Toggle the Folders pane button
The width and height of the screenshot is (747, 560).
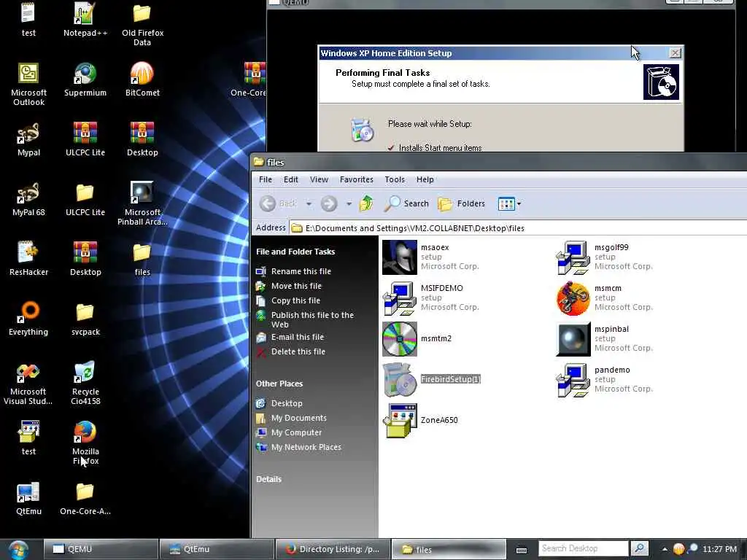[461, 203]
